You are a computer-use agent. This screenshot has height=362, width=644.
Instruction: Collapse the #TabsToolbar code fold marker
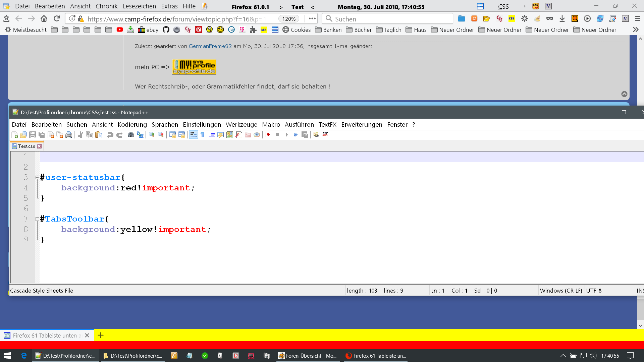(37, 219)
